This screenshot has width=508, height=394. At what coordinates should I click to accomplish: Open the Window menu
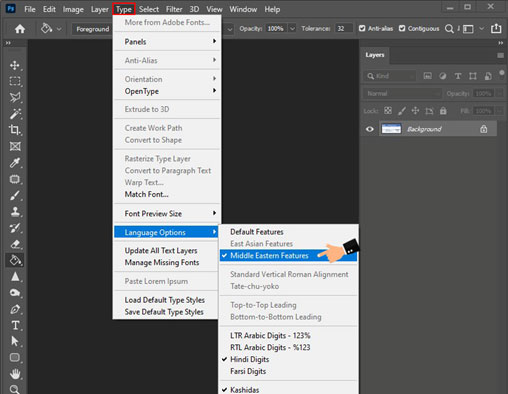coord(243,9)
